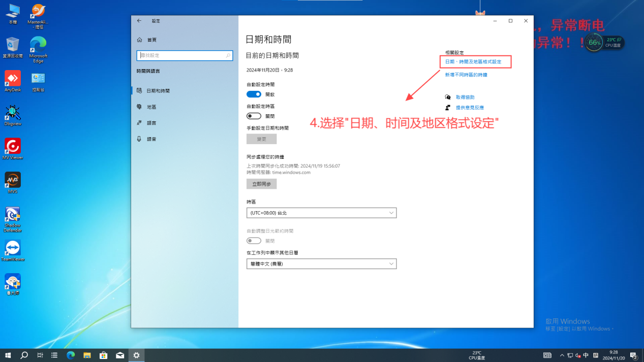Click into the 尋找設定 search field
This screenshot has height=362, width=644.
click(180, 55)
